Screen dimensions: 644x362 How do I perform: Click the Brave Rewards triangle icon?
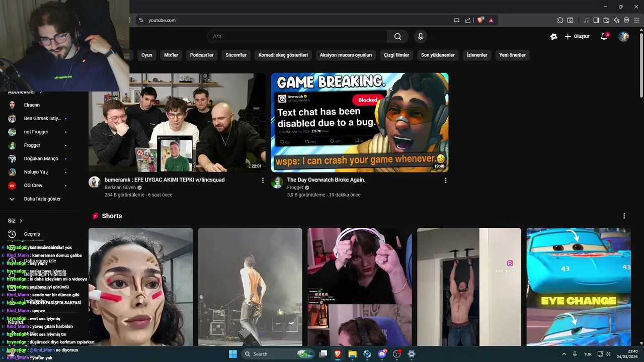(x=491, y=20)
